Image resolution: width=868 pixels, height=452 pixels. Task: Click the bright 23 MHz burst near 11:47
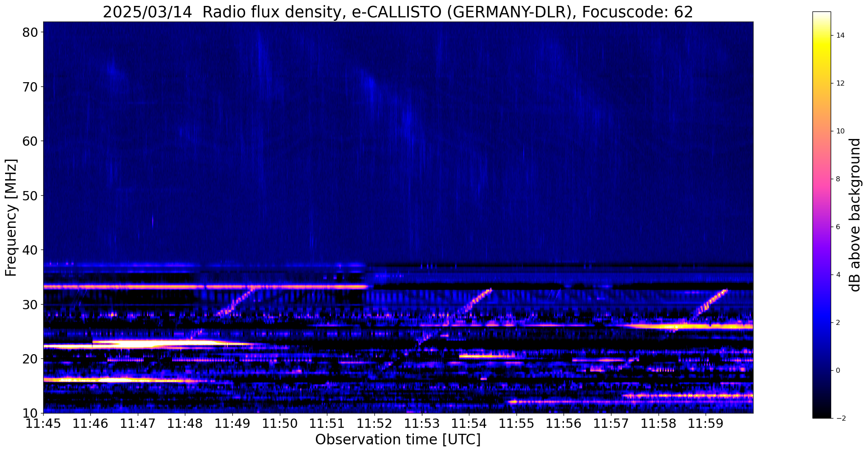pyautogui.click(x=170, y=342)
